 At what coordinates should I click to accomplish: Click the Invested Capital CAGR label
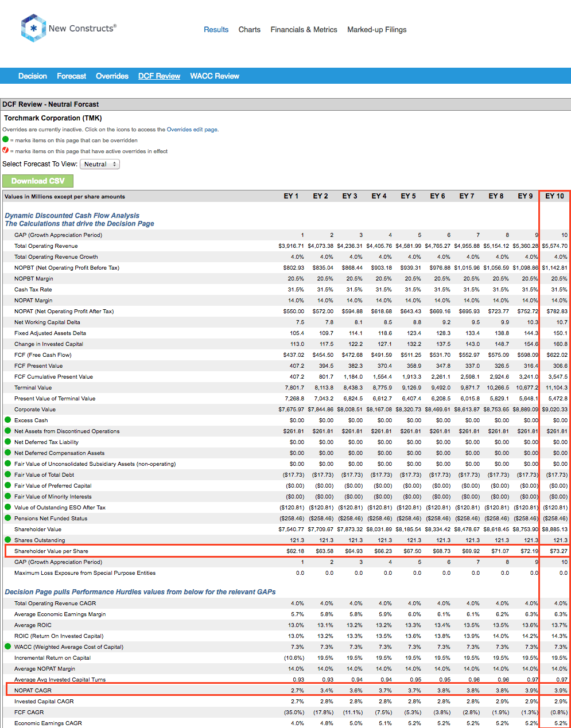(x=44, y=701)
